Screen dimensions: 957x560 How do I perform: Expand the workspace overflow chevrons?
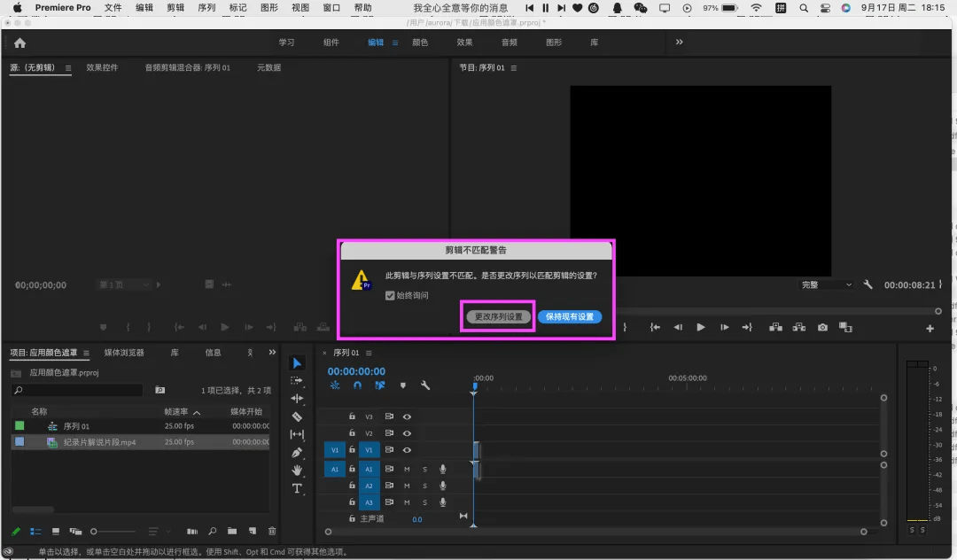(x=680, y=43)
